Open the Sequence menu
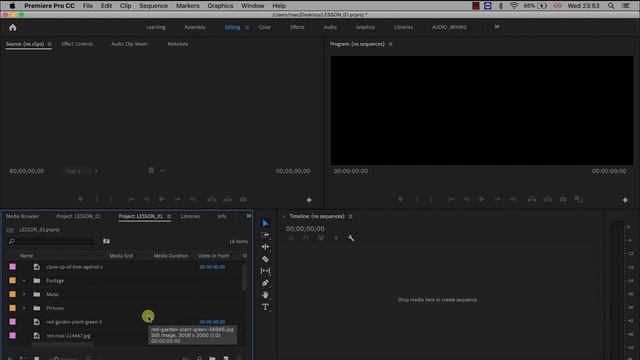Screen dimensions: 640x360 153,6
